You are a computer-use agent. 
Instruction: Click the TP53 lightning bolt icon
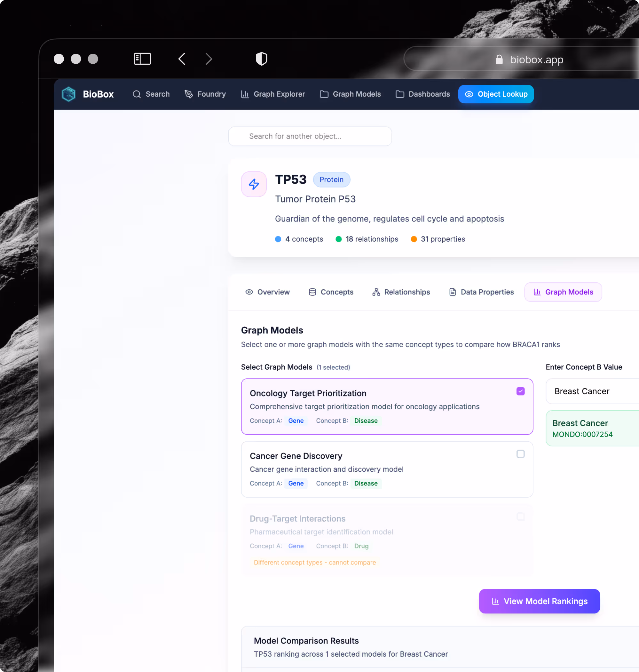point(254,184)
